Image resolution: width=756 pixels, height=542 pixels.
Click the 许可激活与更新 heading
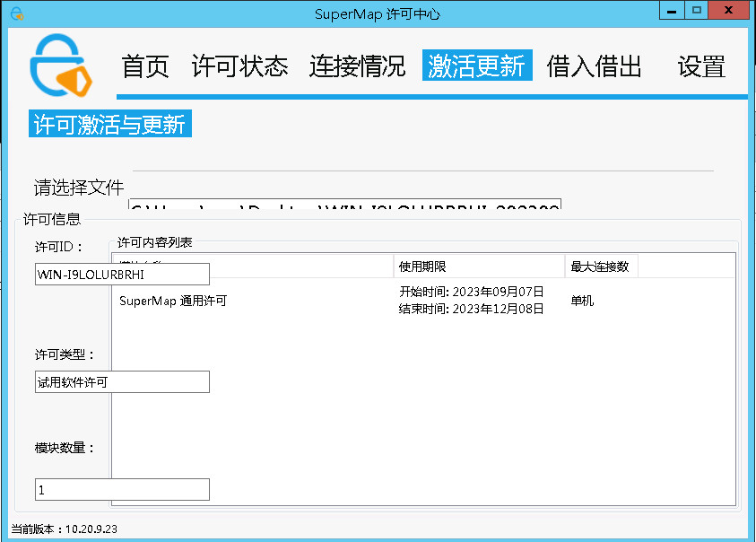click(x=110, y=124)
